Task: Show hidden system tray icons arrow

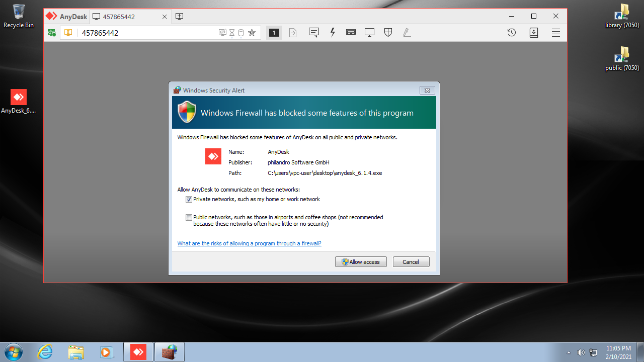Action: point(569,352)
